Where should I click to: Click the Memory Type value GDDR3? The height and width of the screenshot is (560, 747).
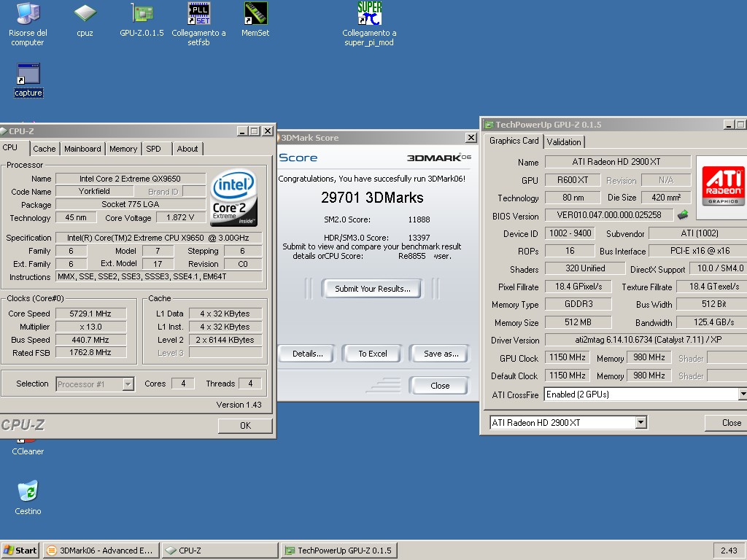(578, 304)
